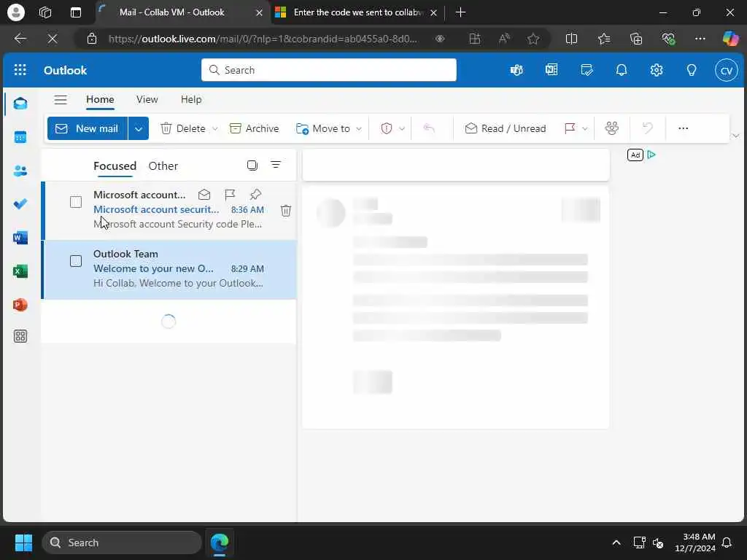Open Outlook settings gear

click(657, 70)
